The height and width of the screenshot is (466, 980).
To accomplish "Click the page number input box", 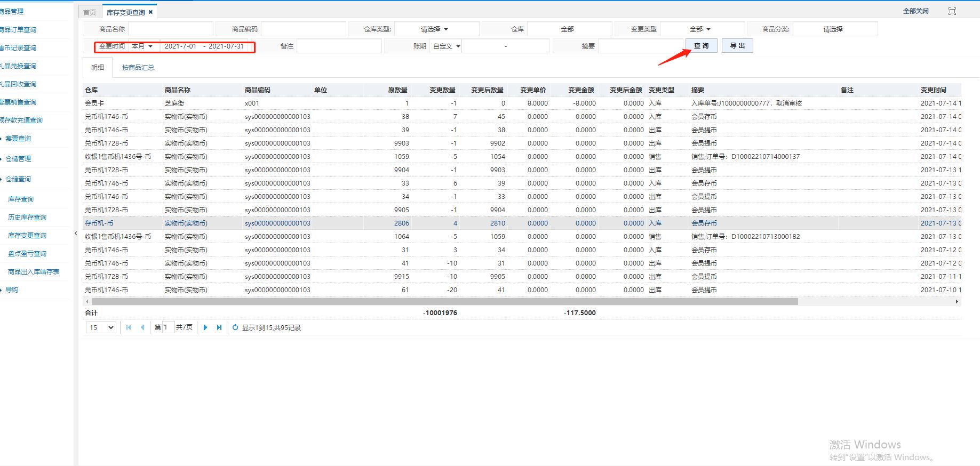I will (168, 327).
